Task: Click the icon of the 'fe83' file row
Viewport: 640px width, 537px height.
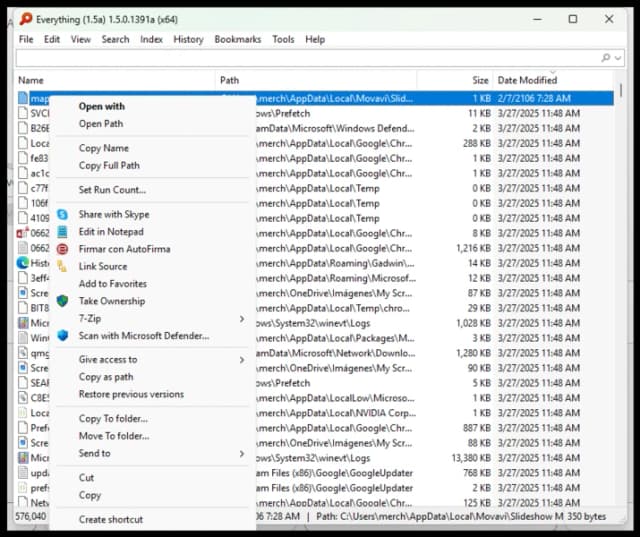Action: tap(23, 158)
